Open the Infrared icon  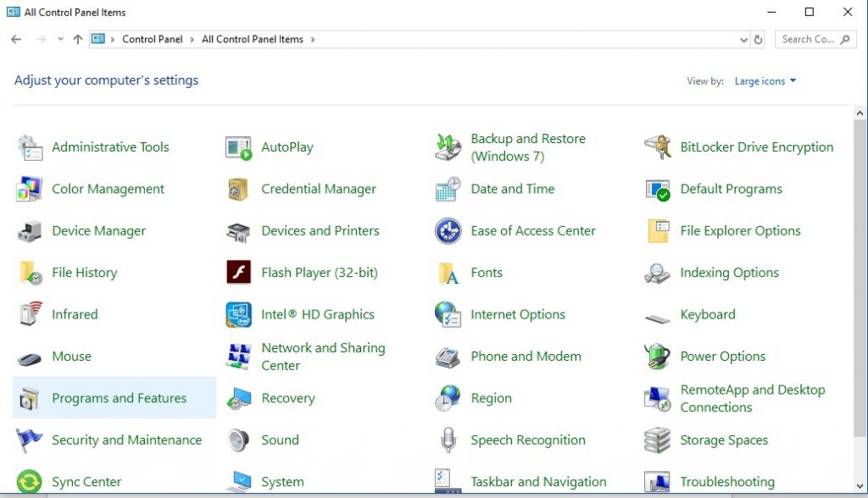[x=30, y=314]
